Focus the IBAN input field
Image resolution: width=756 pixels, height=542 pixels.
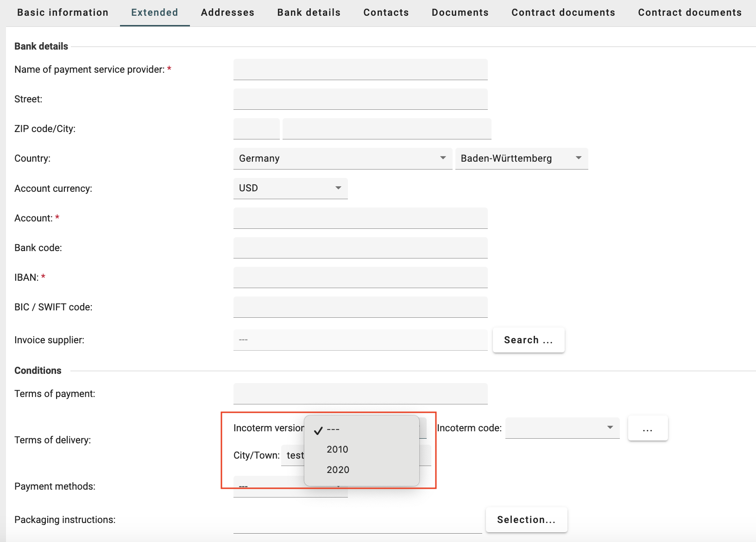(360, 277)
